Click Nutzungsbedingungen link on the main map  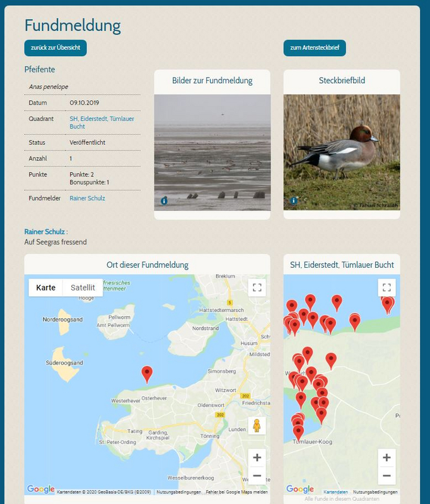pyautogui.click(x=178, y=492)
